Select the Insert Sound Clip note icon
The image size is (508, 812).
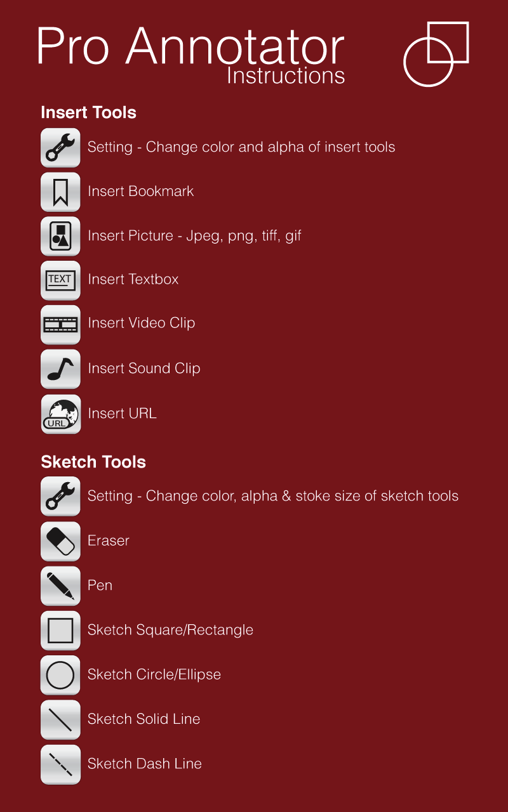click(60, 369)
